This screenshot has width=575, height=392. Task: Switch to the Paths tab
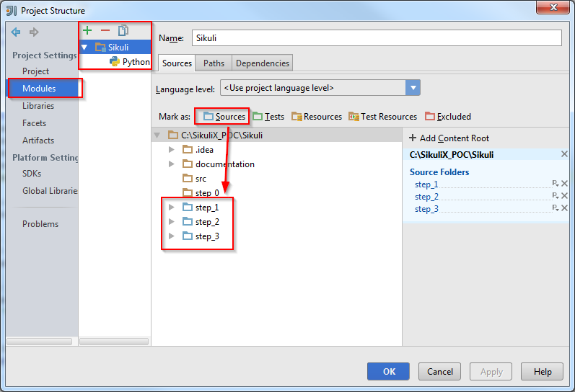214,63
